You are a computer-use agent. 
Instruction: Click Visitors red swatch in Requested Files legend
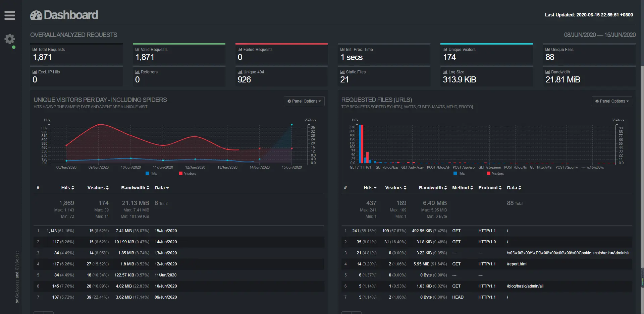click(x=489, y=173)
